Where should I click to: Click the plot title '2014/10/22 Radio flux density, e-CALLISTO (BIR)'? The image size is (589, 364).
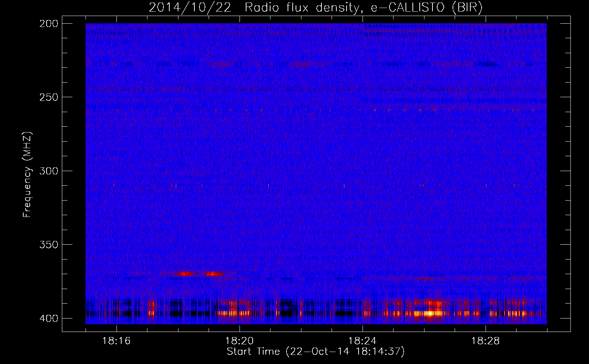tap(316, 8)
